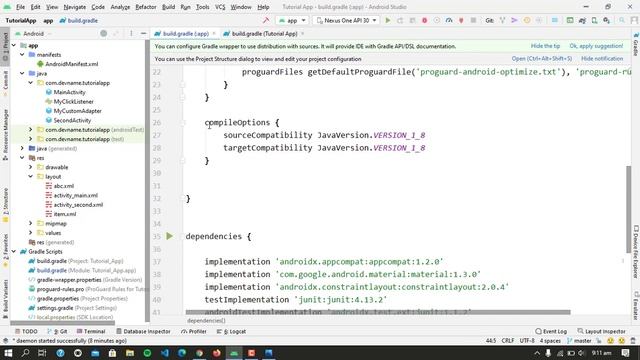Image resolution: width=640 pixels, height=360 pixels.
Task: Open the Layout Inspector
Action: click(x=602, y=331)
